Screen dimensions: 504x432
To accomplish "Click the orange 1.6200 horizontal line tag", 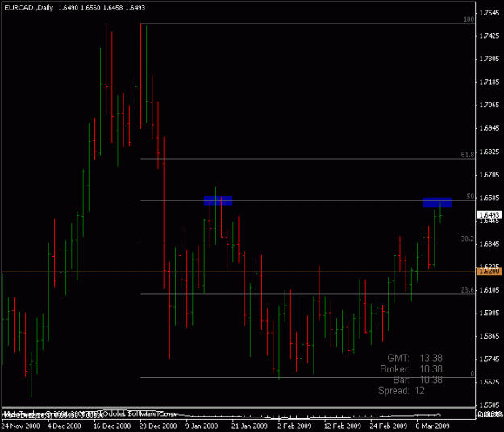I will [489, 272].
